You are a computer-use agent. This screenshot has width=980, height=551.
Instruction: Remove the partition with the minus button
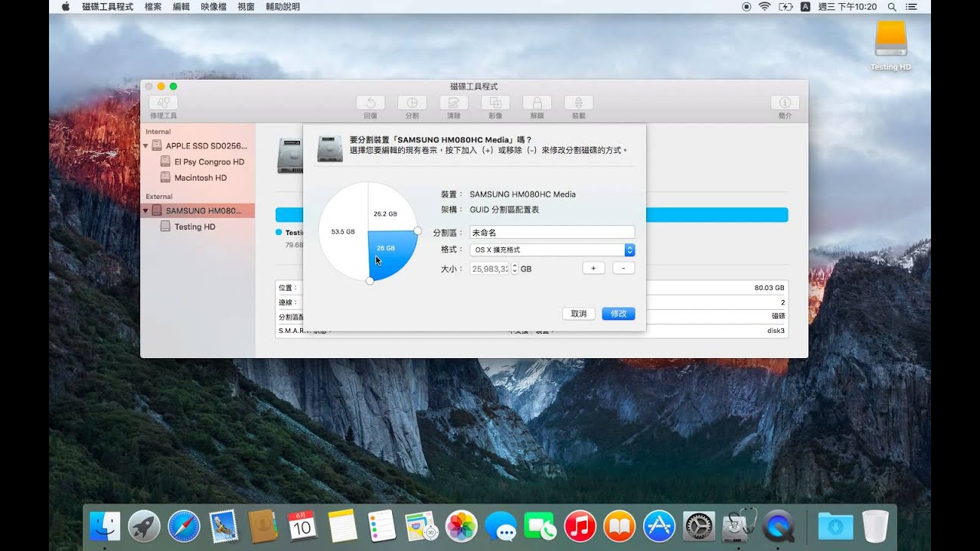click(624, 269)
